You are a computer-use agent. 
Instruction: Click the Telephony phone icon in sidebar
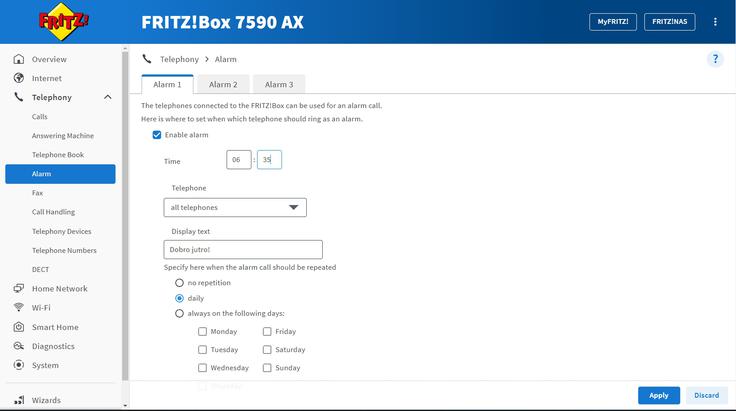[19, 97]
